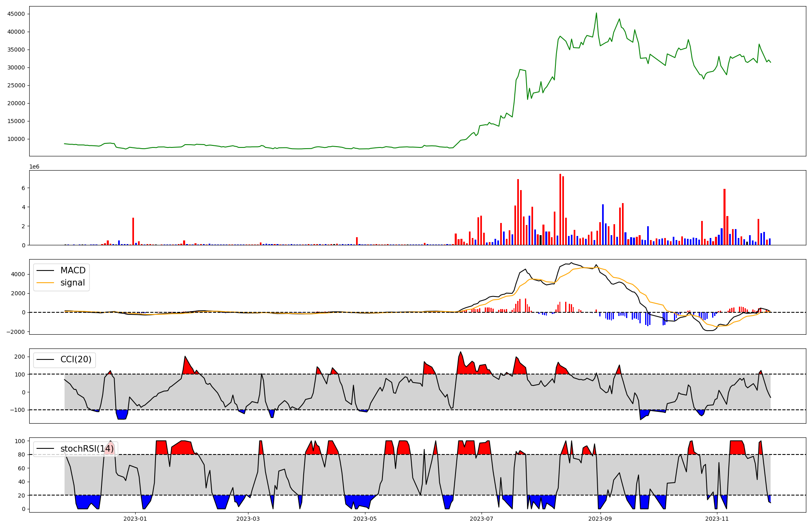Click the CCI(20) legend label

coord(76,359)
